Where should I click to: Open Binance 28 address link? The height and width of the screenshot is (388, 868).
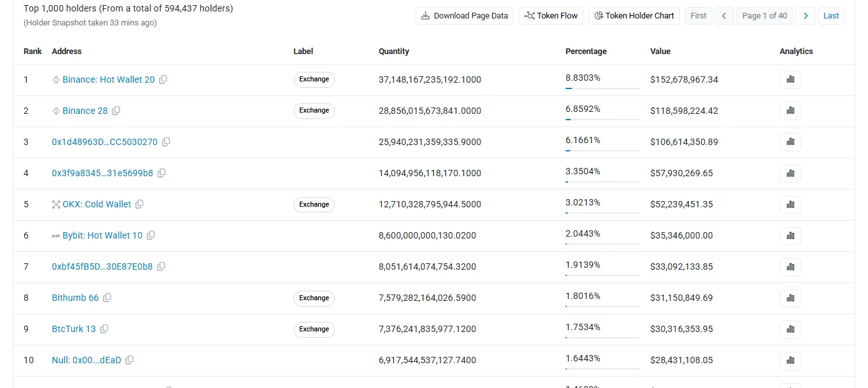click(85, 111)
